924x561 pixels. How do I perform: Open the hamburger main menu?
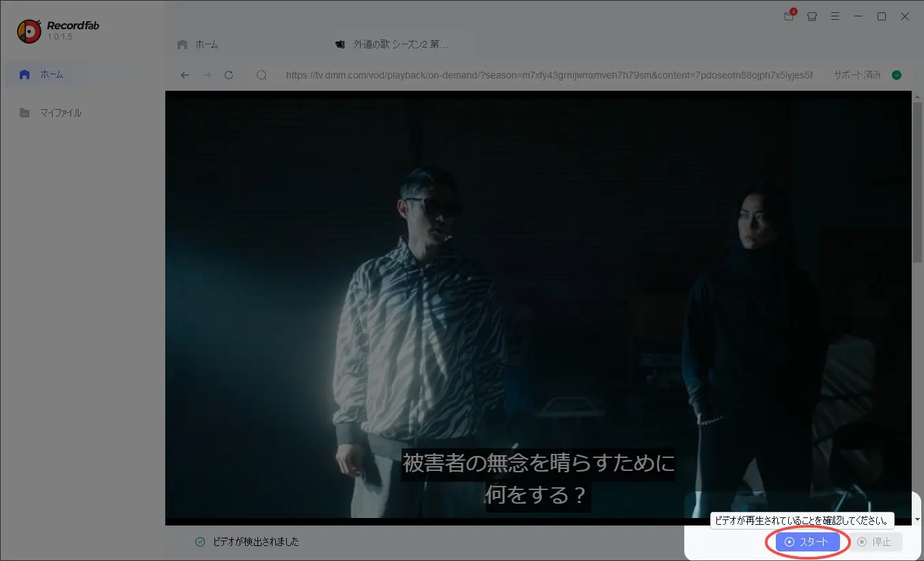[x=835, y=16]
